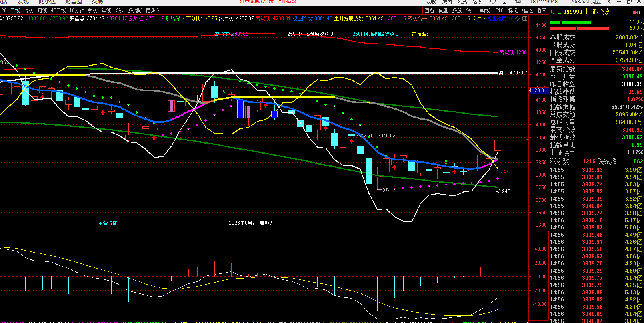Click the masked account number 181****9948
The image size is (644, 323).
point(544,2)
